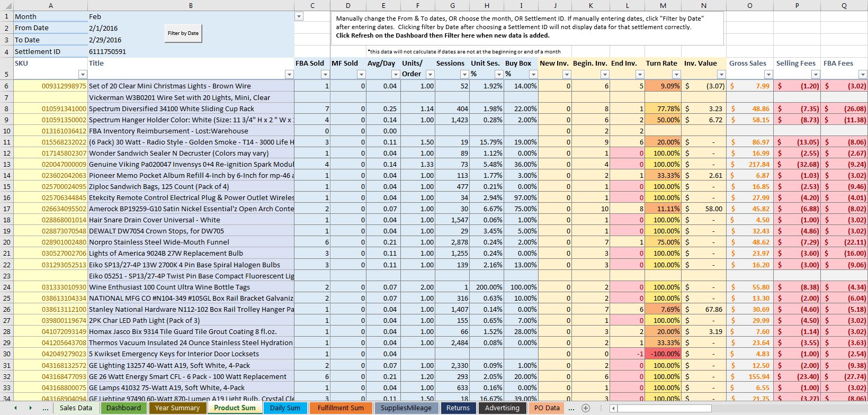
Task: Select the From Date value cell
Action: pyautogui.click(x=191, y=28)
